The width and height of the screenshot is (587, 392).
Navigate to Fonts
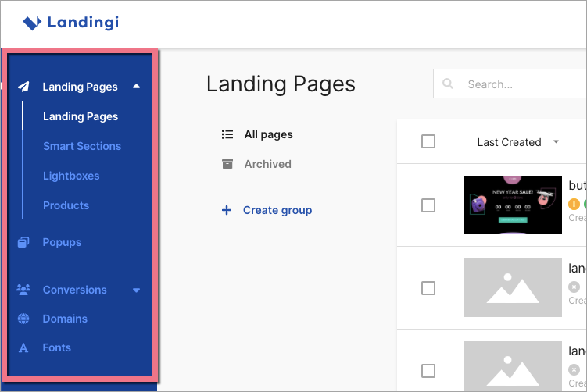pyautogui.click(x=56, y=347)
